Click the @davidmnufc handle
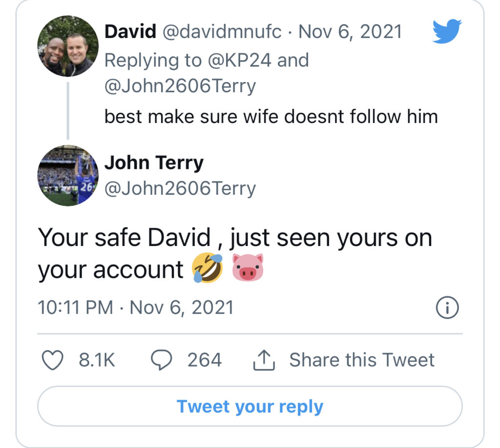 [x=222, y=32]
